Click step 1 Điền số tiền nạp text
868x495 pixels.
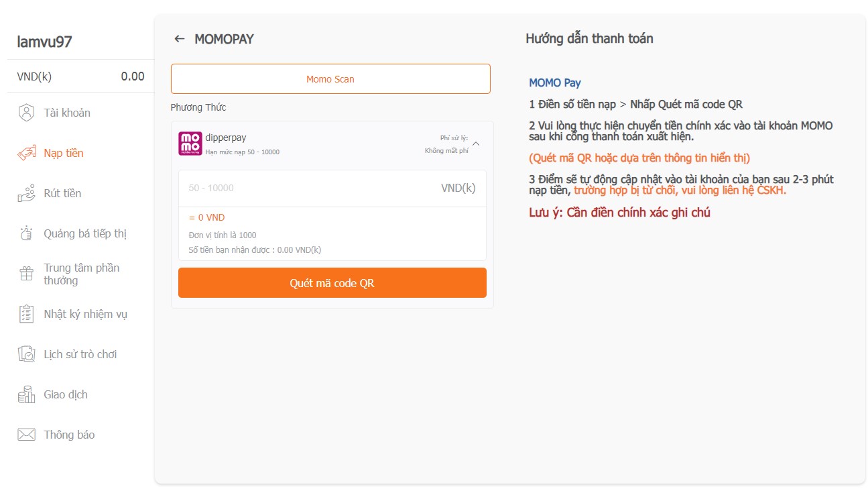tap(635, 105)
